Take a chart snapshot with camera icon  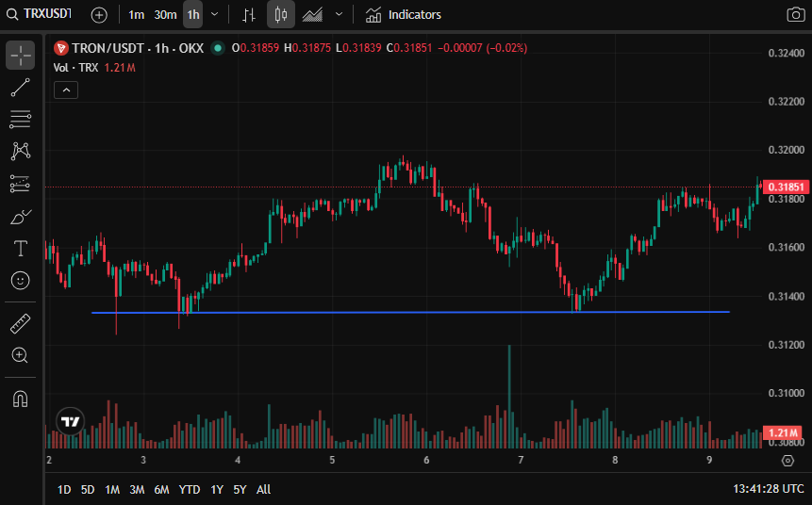click(x=795, y=14)
